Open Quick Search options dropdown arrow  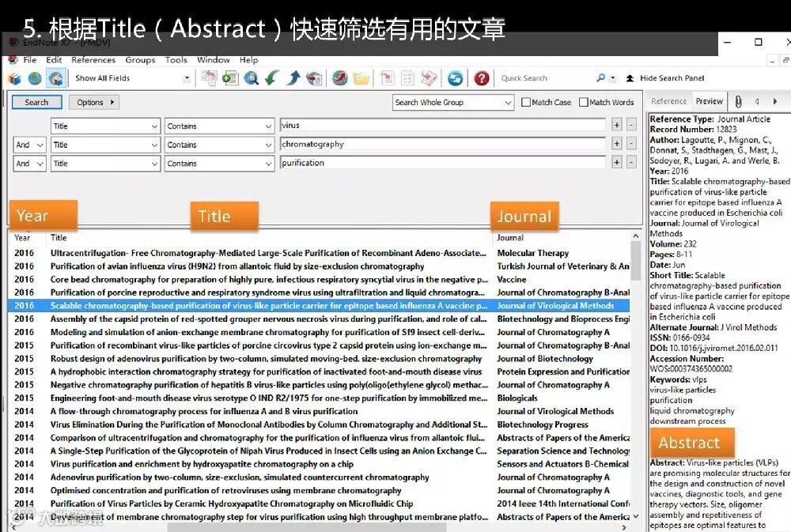click(x=613, y=78)
